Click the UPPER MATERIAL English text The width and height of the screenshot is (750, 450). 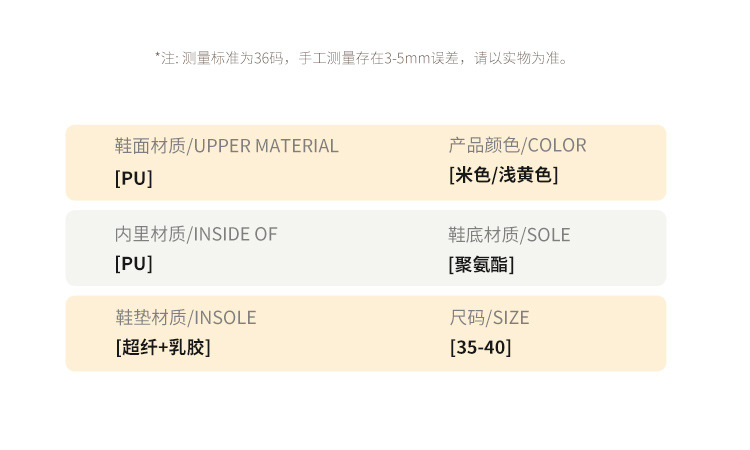[x=265, y=146]
